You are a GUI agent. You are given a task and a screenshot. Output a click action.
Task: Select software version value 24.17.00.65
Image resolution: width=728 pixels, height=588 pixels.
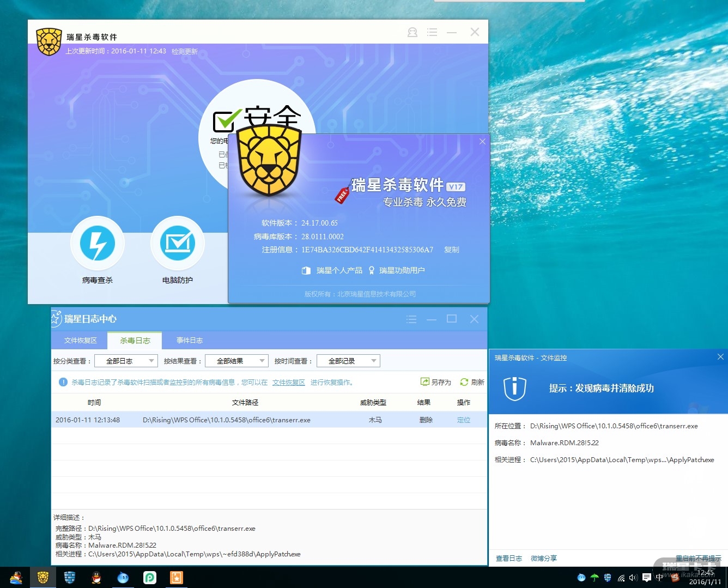pos(319,223)
